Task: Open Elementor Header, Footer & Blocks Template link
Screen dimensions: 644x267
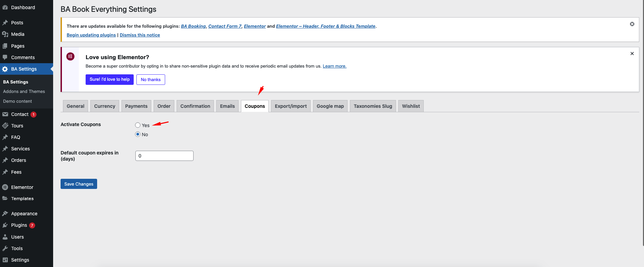Action: 326,26
